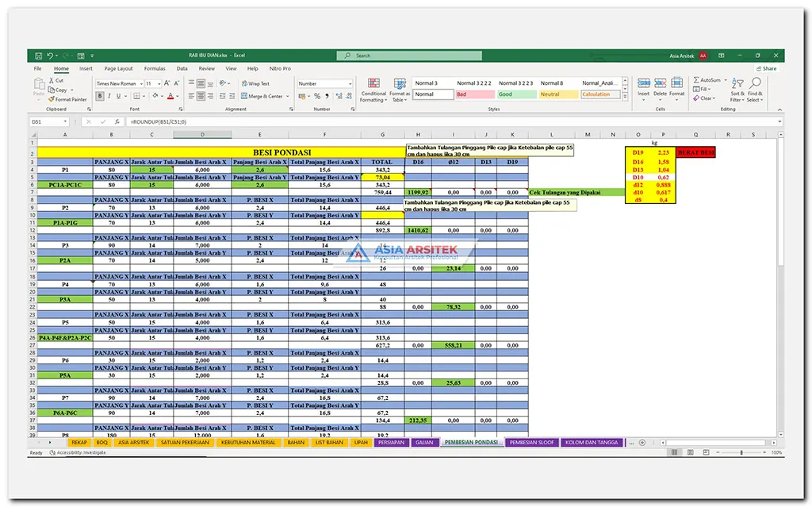Apply the Bad cell style
Viewport: 812px width, 507px height.
(475, 94)
